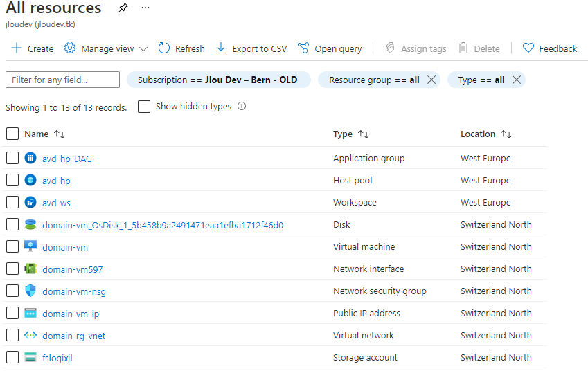Viewport: 588px width, 371px height.
Task: Open the avd-ws resource link
Action: pyautogui.click(x=56, y=203)
